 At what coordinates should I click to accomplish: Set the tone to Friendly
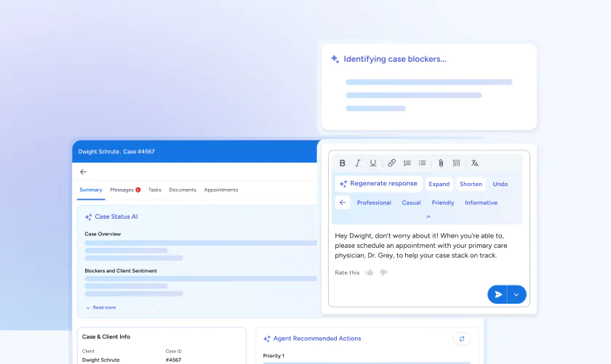click(x=443, y=203)
